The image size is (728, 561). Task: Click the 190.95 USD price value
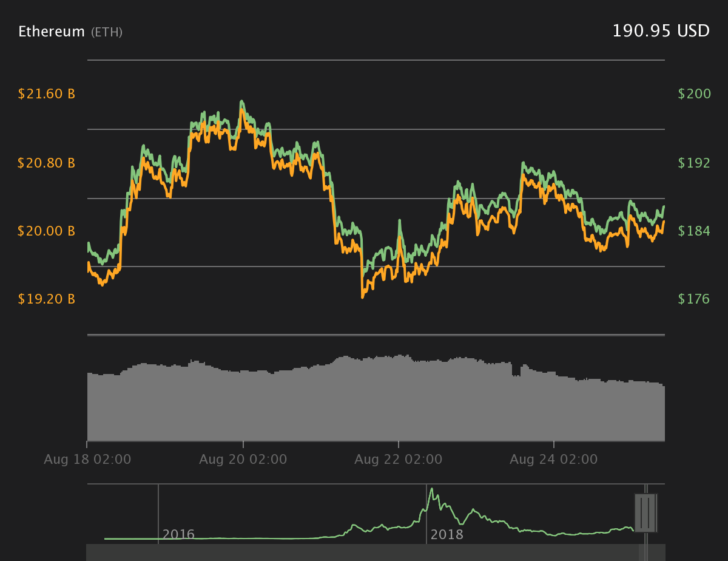pos(661,31)
